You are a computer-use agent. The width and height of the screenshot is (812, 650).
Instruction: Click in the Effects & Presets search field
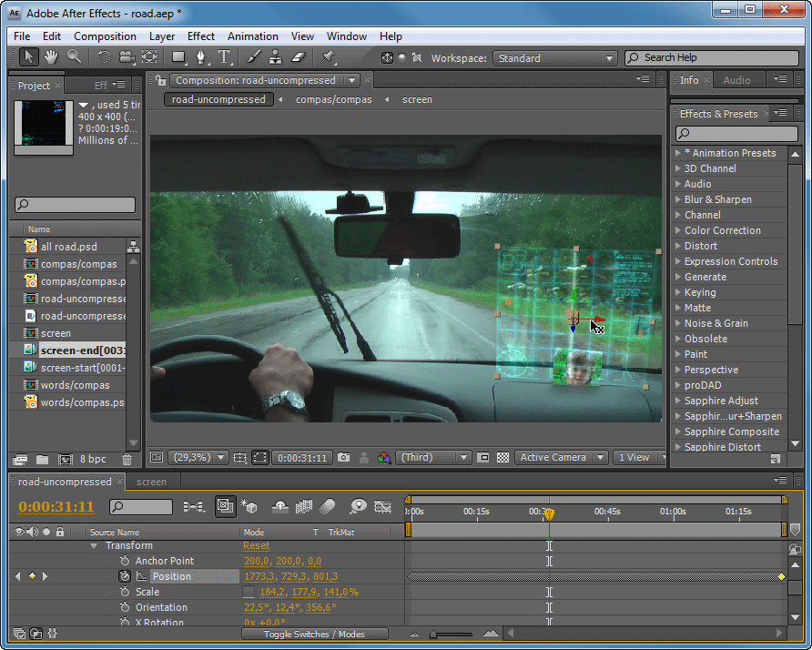(x=737, y=134)
